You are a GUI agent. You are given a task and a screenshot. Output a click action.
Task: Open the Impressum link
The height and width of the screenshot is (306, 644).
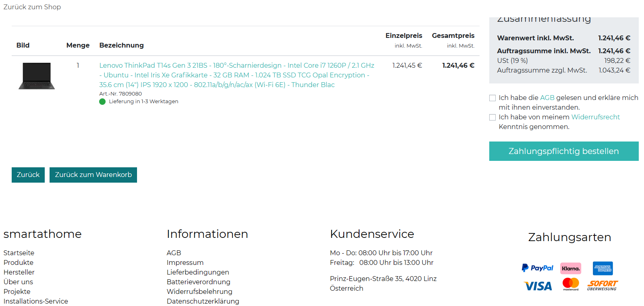coord(185,262)
